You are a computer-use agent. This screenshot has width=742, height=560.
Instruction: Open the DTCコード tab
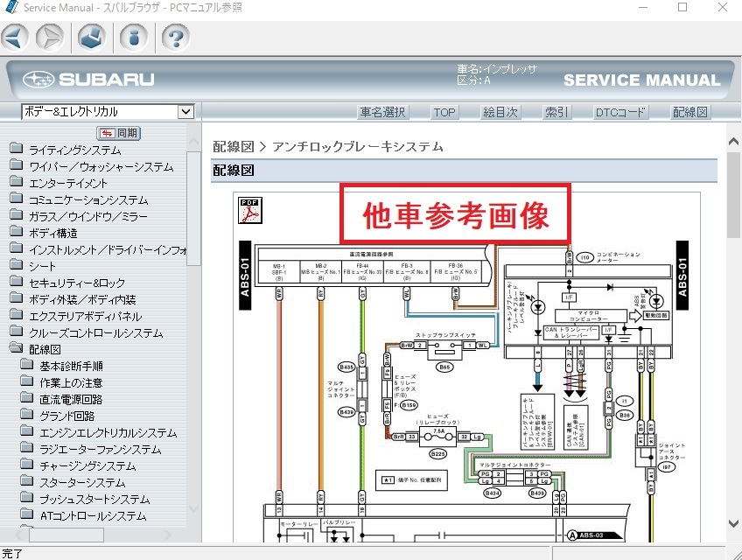(619, 112)
